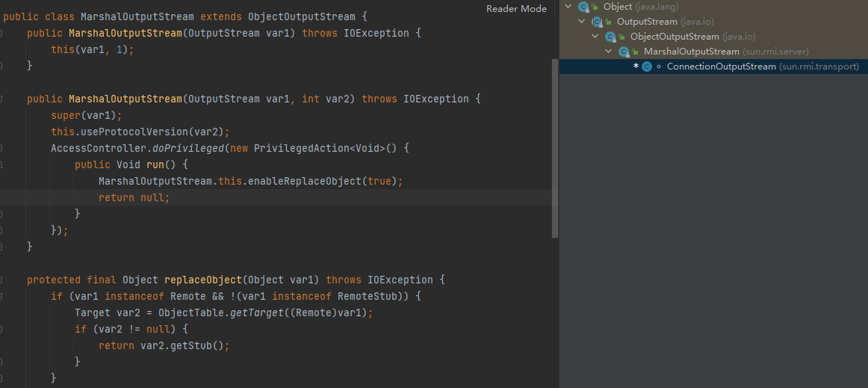Viewport: 868px width, 388px height.
Task: Click the Reader Mode label
Action: point(516,9)
